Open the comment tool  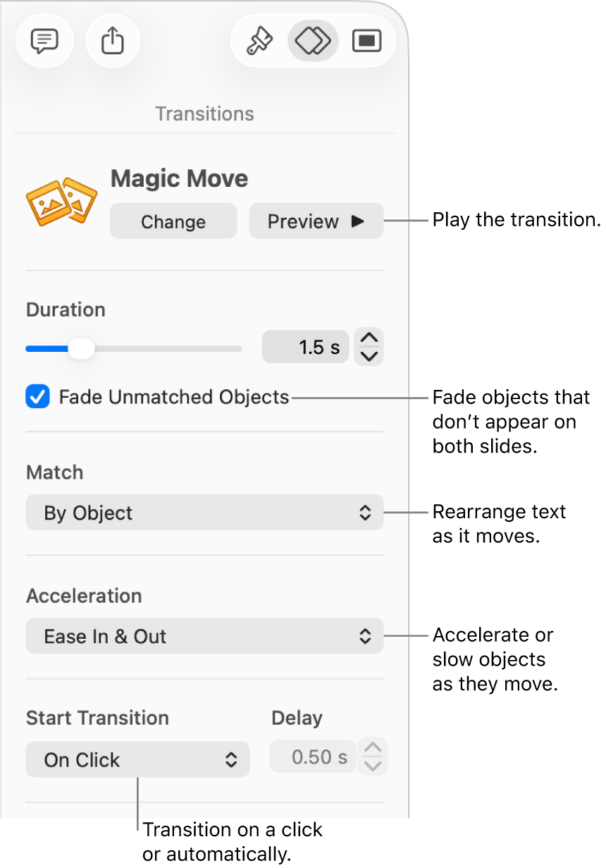pos(44,40)
